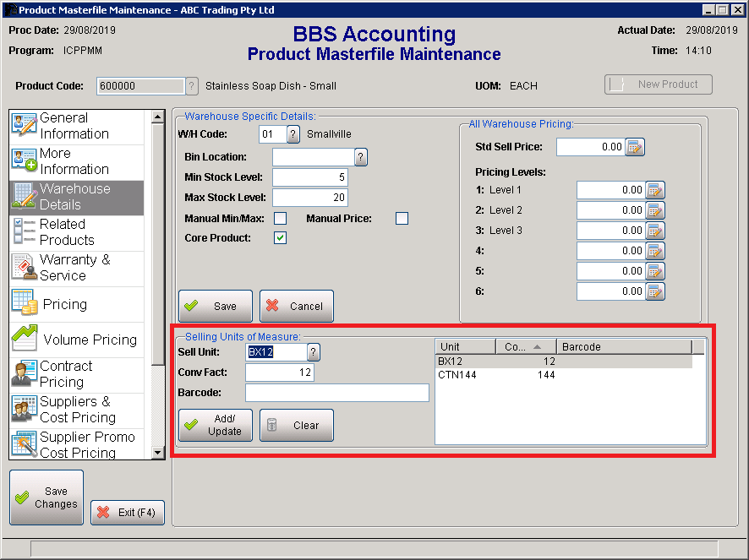Screen dimensions: 749x560
Task: Uncheck the Core Product checkbox
Action: tap(280, 237)
